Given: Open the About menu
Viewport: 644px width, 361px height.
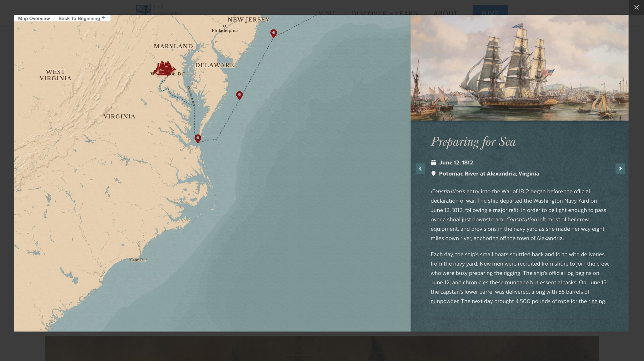Looking at the screenshot, I should (445, 13).
